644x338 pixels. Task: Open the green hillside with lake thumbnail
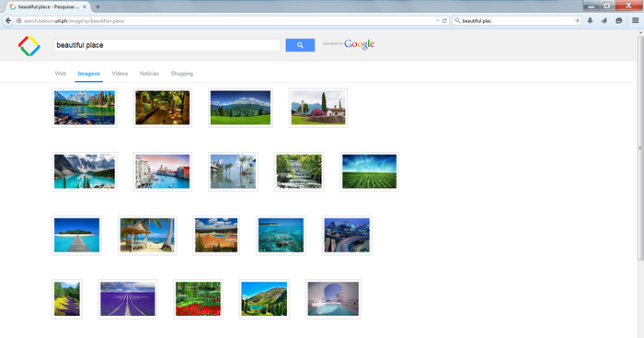point(265,299)
